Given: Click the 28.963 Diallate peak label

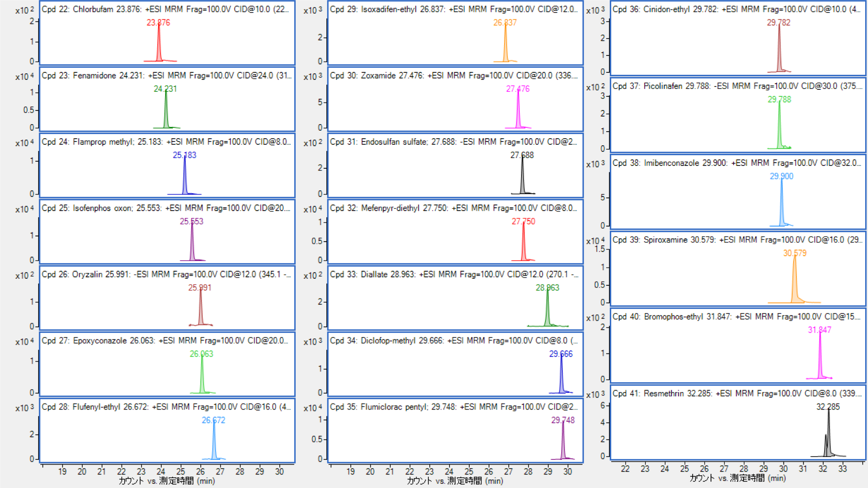Looking at the screenshot, I should [x=547, y=288].
